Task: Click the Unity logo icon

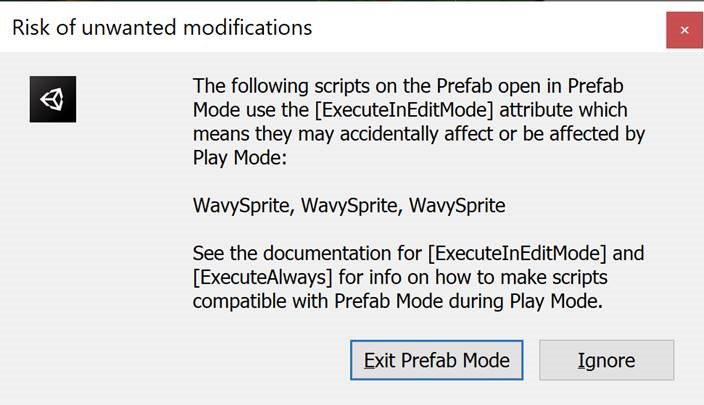Action: pos(53,99)
